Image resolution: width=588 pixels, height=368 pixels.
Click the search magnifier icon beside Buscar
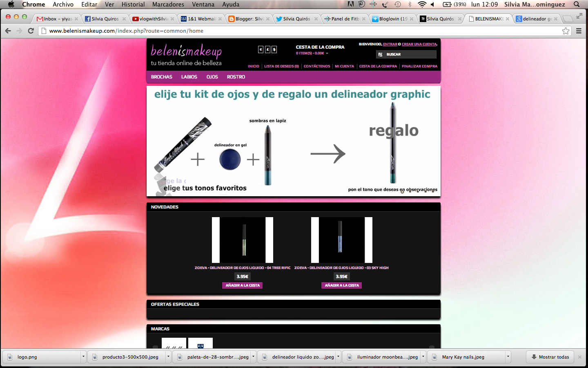(x=380, y=54)
